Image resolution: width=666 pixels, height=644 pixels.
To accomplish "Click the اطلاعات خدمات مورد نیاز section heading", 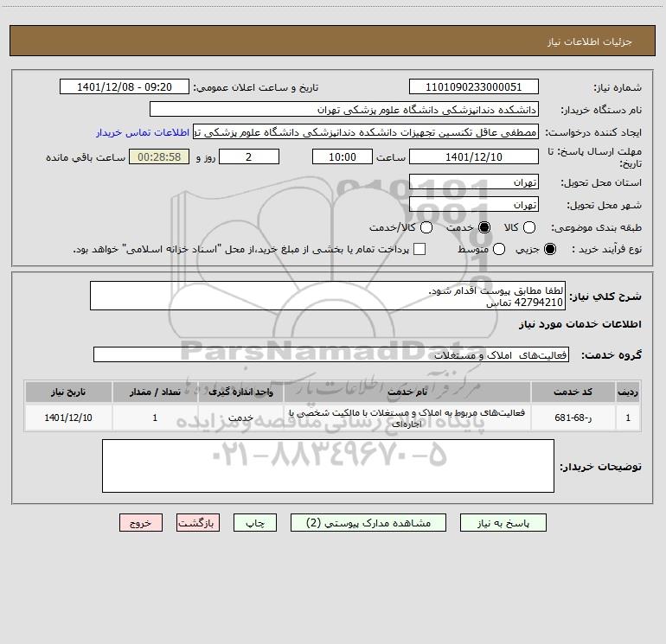I will point(580,324).
